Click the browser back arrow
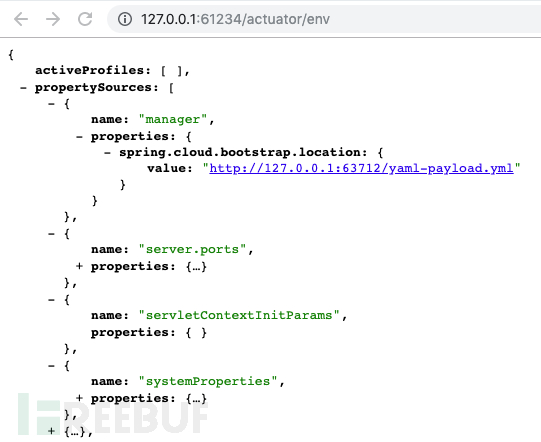 [x=21, y=19]
